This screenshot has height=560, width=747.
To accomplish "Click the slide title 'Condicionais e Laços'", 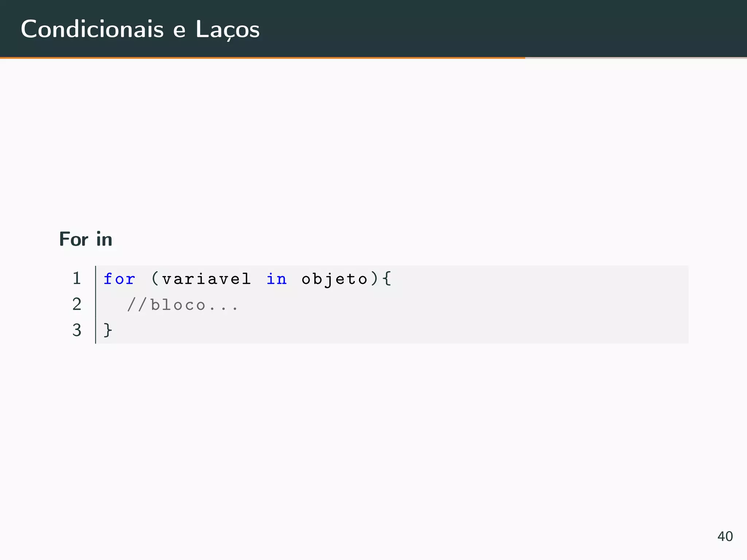I will point(140,29).
